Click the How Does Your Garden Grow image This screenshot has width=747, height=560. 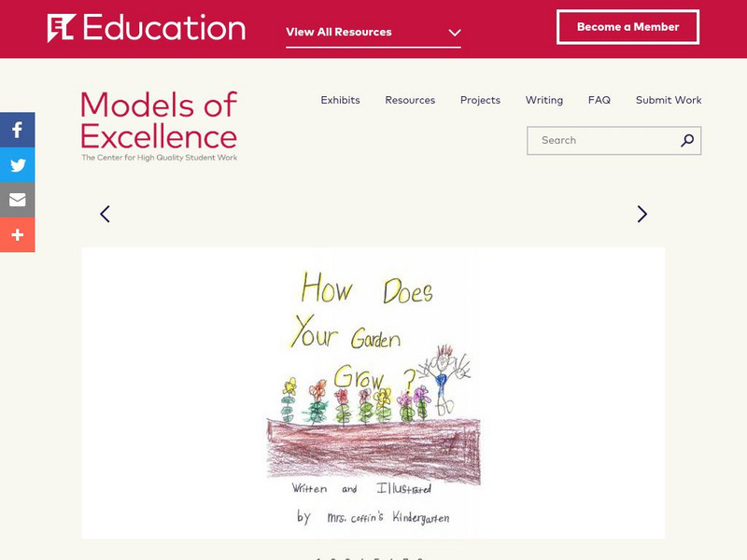373,392
